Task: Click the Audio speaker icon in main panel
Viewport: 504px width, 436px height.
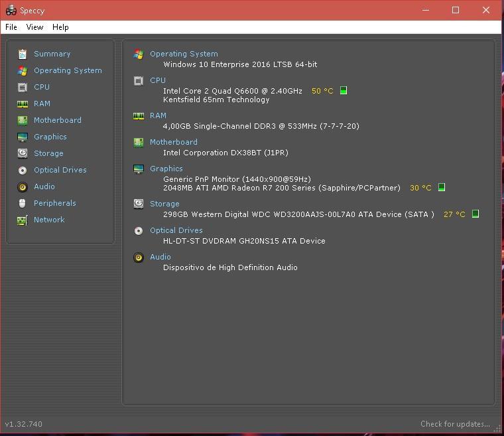Action: (139, 257)
